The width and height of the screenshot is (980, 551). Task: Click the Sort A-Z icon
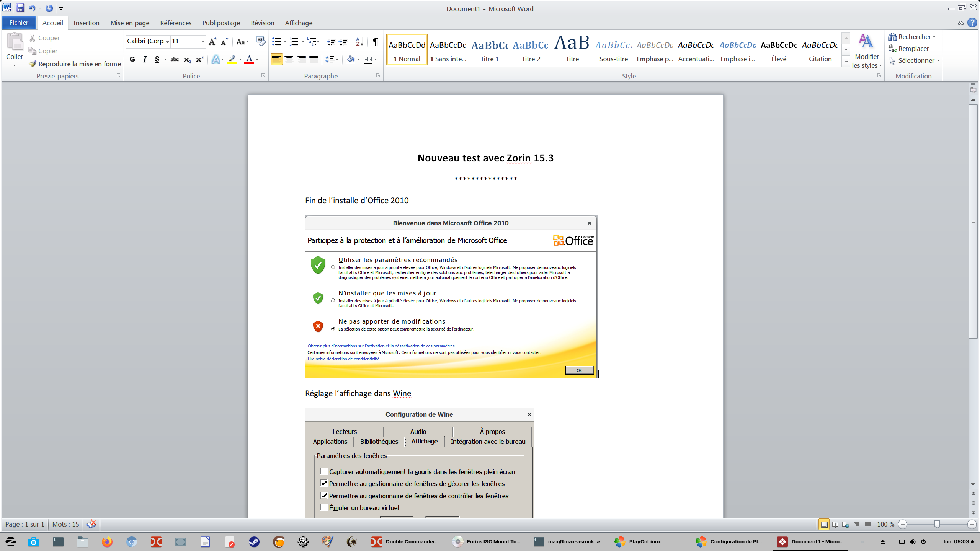point(359,41)
